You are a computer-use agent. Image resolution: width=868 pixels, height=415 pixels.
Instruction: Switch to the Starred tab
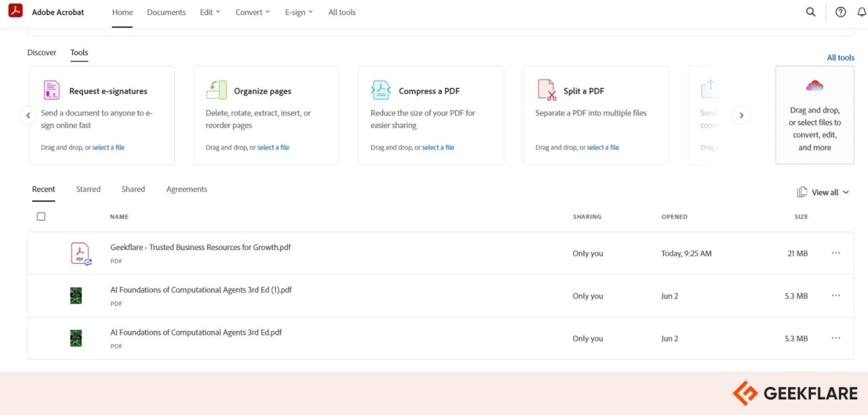coord(88,189)
